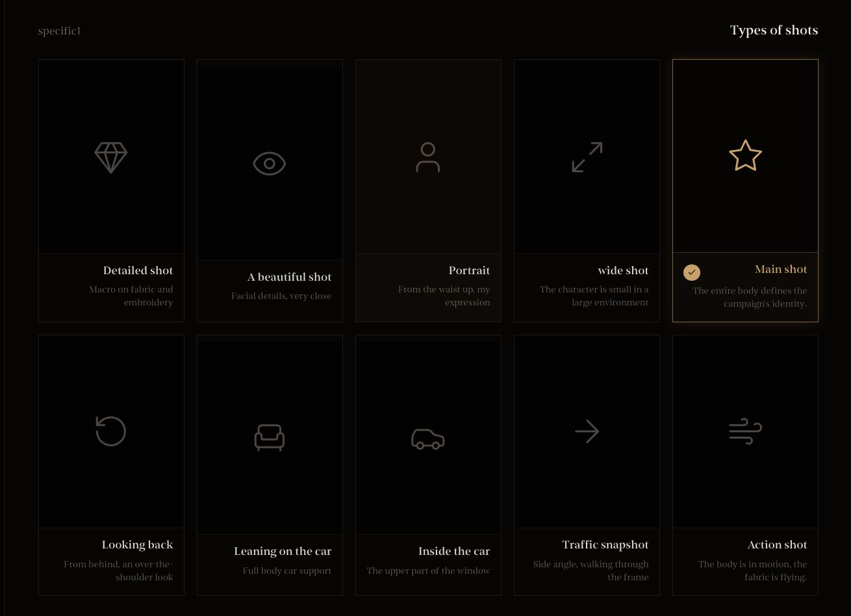Click the specific1 label at top left

(59, 31)
